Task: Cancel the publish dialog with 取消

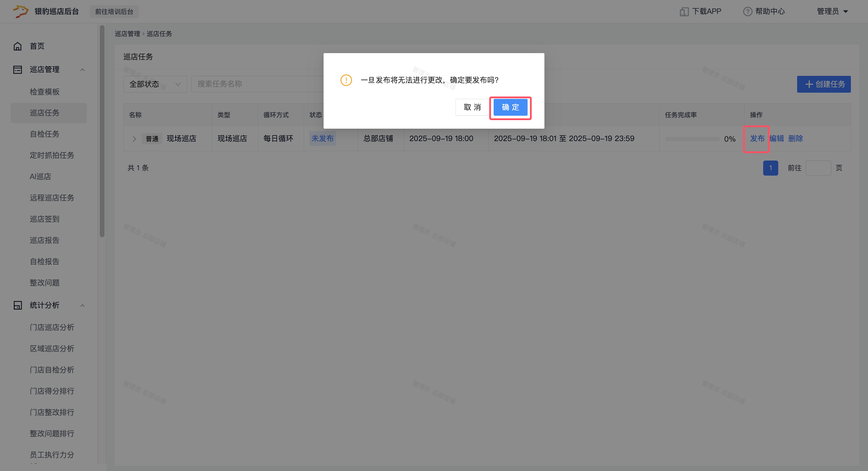Action: click(x=472, y=107)
